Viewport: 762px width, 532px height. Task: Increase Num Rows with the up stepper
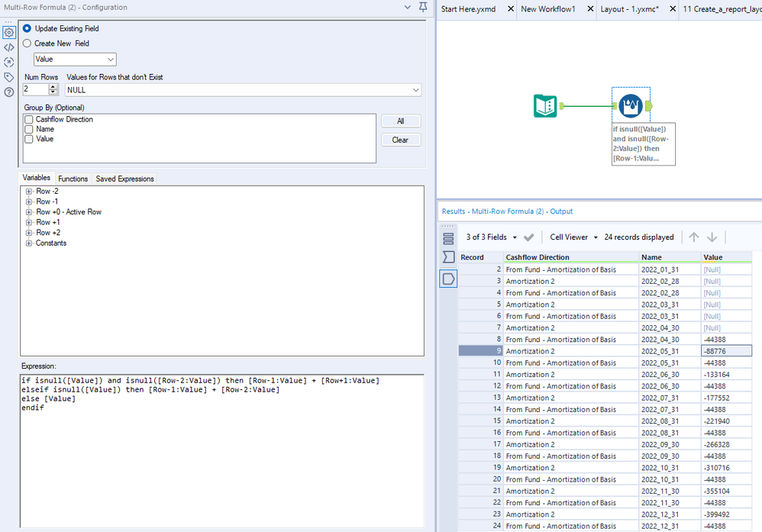(x=53, y=87)
